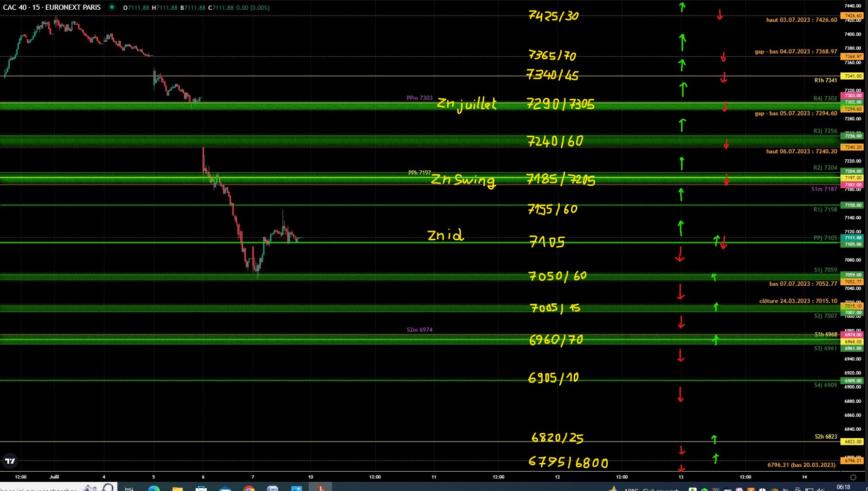This screenshot has width=868, height=491.
Task: Select the 'Zn juillet' handwritten annotation
Action: click(467, 104)
